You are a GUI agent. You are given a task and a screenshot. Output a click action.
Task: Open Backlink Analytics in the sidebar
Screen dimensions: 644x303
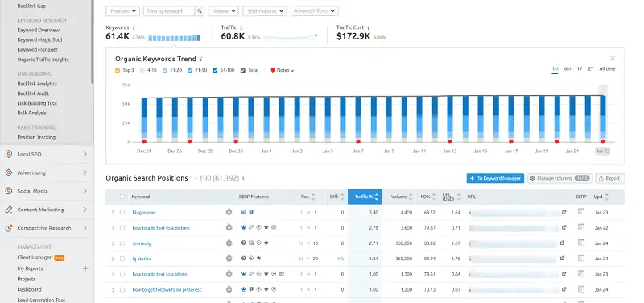click(x=37, y=84)
